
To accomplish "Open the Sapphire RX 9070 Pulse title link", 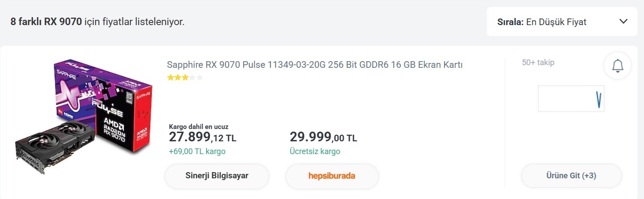I will [x=315, y=65].
